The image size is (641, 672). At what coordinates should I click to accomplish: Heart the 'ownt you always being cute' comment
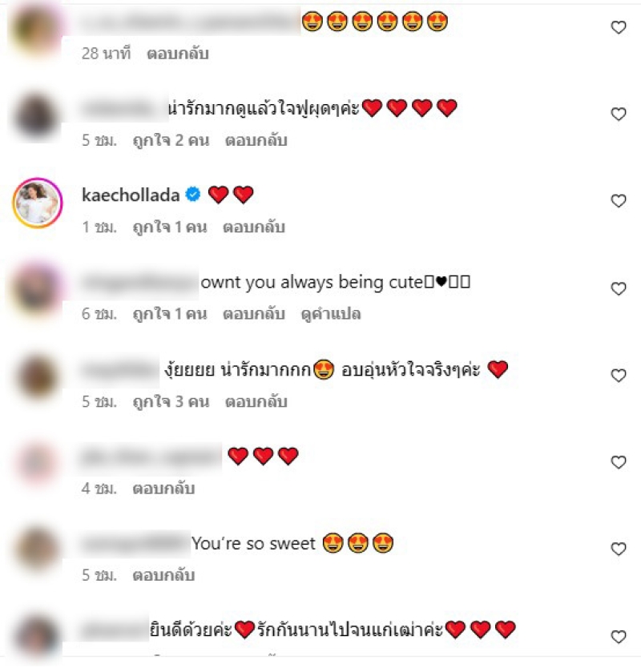pyautogui.click(x=619, y=288)
